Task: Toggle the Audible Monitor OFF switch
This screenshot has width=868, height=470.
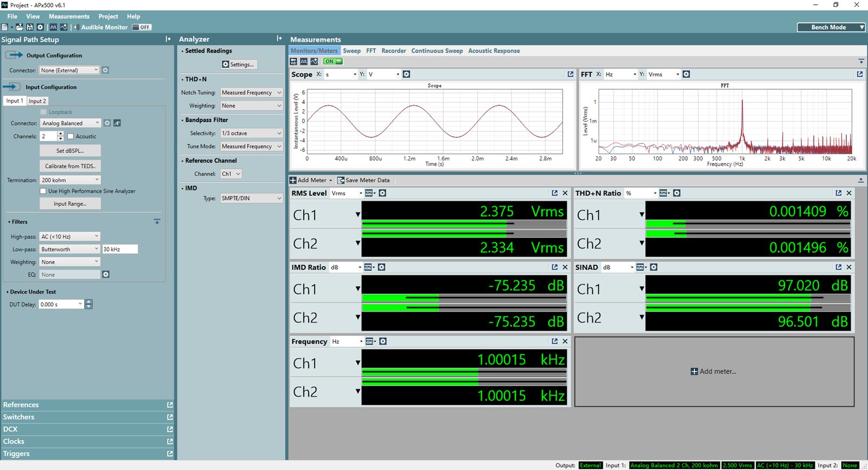Action: point(142,27)
